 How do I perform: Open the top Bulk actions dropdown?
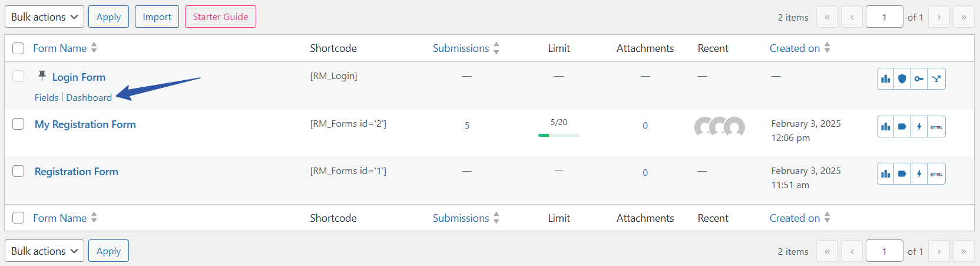click(44, 17)
